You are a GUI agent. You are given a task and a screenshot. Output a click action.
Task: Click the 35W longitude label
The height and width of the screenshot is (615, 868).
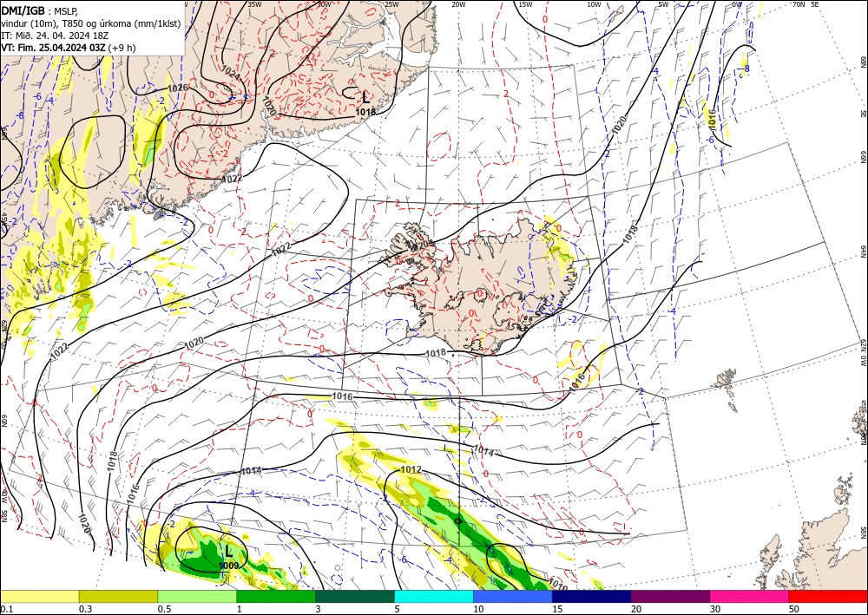point(254,4)
